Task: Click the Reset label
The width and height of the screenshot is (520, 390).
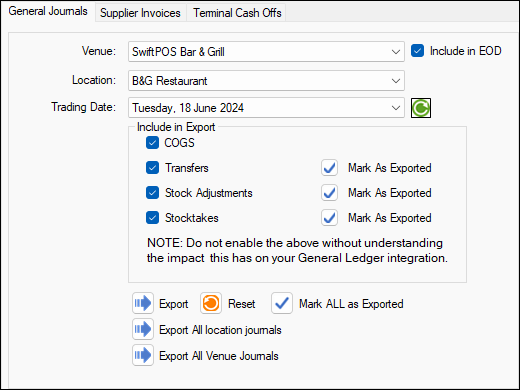Action: [x=241, y=304]
